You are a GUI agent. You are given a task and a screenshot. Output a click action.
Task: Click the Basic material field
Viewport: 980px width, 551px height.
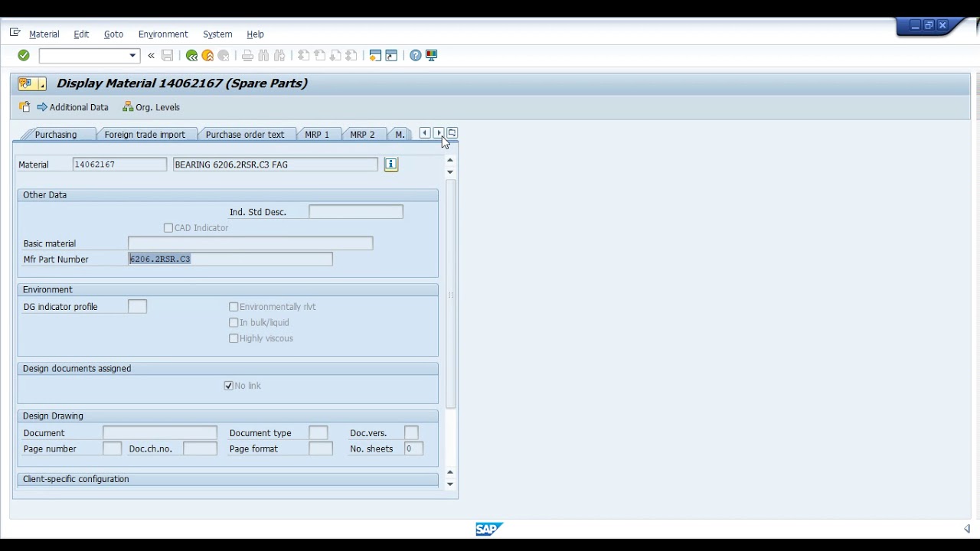250,243
